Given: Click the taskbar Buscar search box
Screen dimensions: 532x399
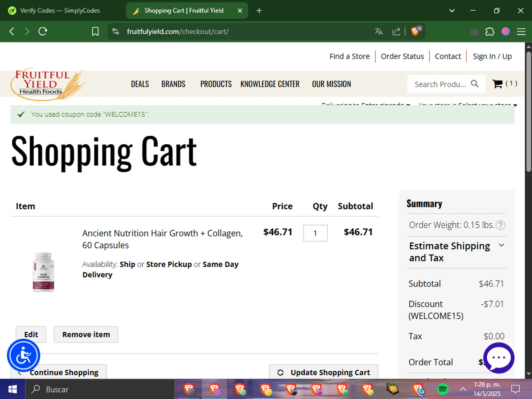Looking at the screenshot, I should tap(100, 389).
